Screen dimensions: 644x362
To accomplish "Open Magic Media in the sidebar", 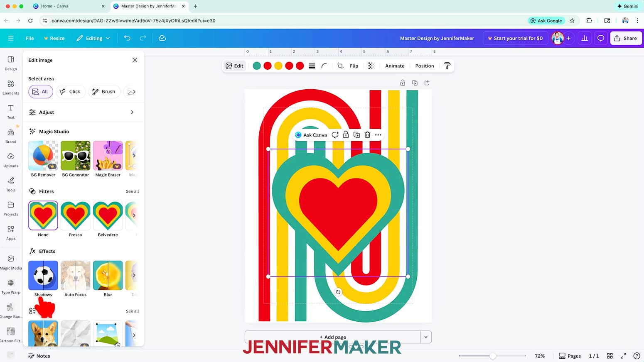I will [11, 262].
